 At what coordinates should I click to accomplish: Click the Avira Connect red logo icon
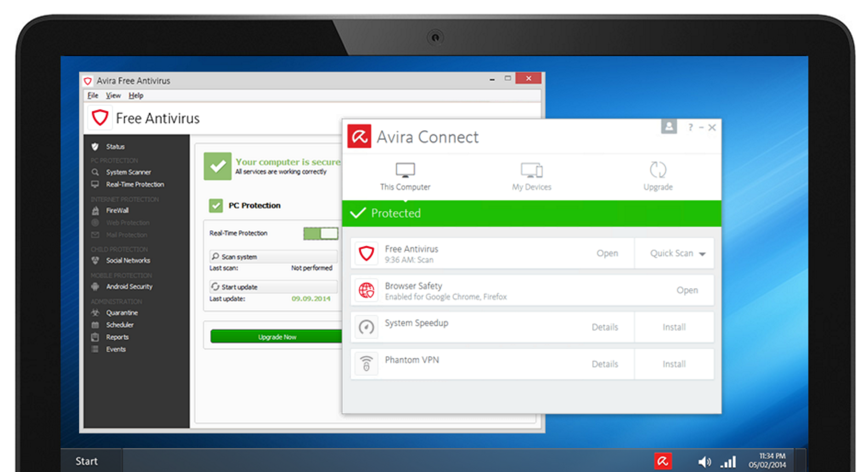[359, 136]
